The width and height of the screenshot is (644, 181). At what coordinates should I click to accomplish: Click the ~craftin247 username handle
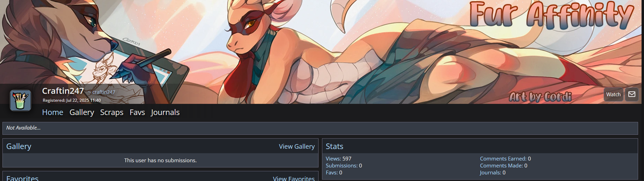[101, 92]
